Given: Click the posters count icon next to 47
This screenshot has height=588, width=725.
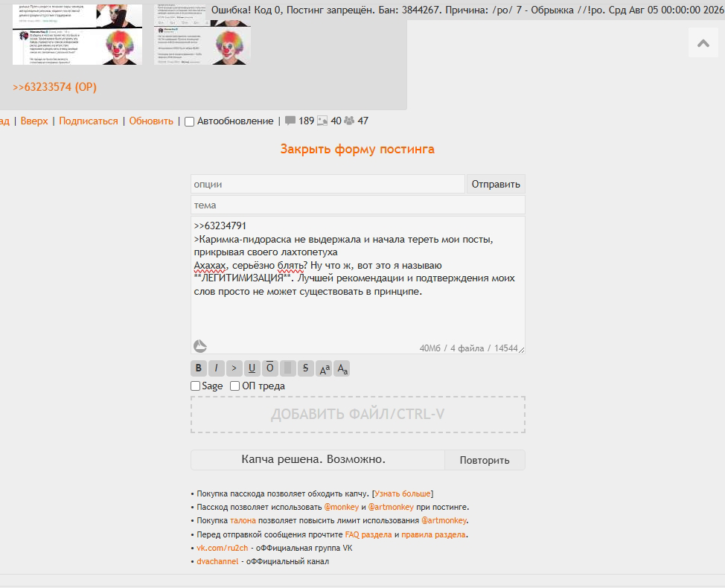Looking at the screenshot, I should [349, 121].
